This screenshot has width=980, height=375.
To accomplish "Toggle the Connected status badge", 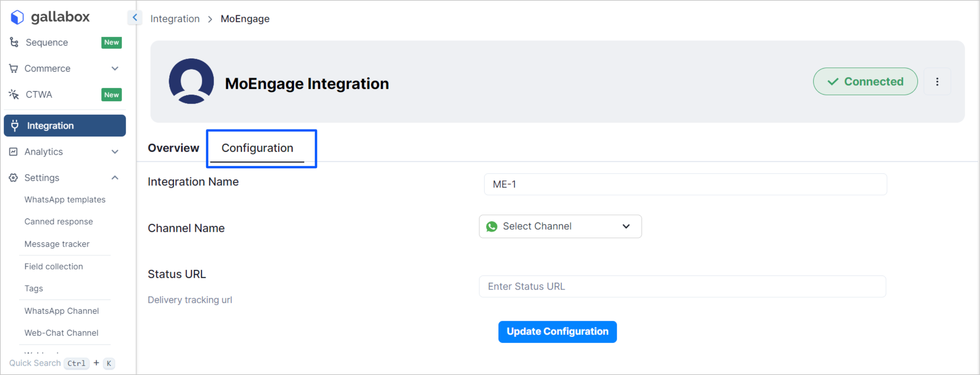I will [865, 81].
